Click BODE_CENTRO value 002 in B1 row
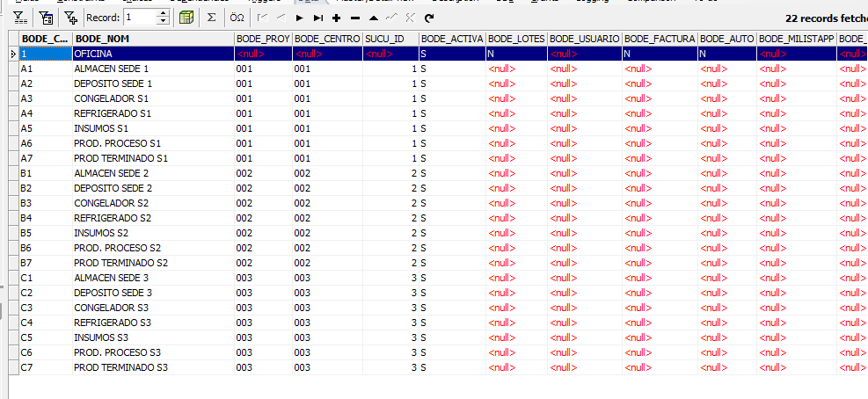The width and height of the screenshot is (868, 399). click(328, 173)
